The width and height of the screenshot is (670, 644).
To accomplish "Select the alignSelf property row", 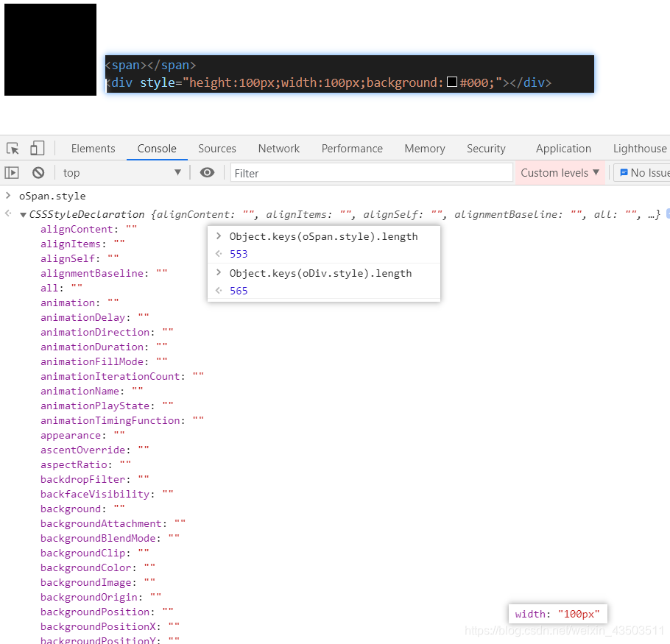I will point(80,259).
